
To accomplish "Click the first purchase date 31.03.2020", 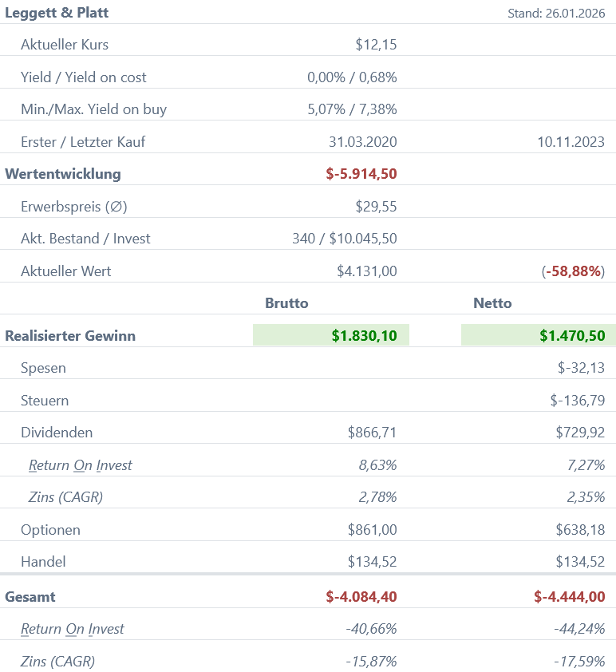I will [x=362, y=142].
